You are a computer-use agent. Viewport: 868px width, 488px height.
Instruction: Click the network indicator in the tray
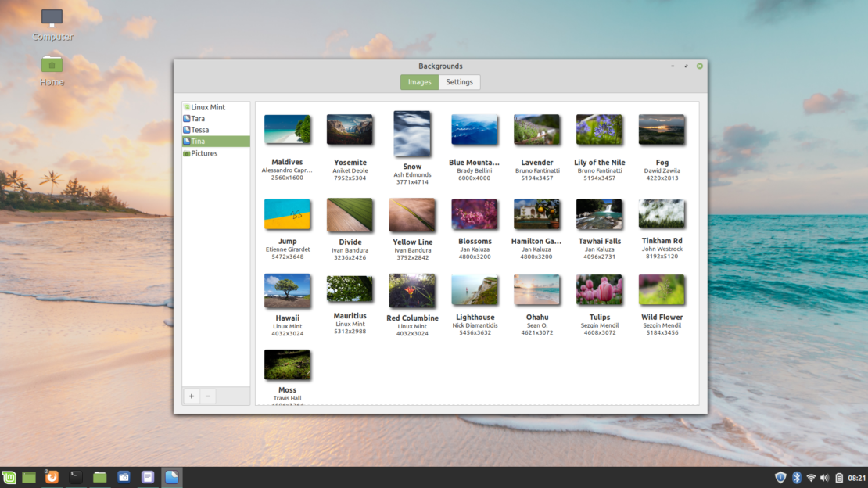pyautogui.click(x=811, y=476)
